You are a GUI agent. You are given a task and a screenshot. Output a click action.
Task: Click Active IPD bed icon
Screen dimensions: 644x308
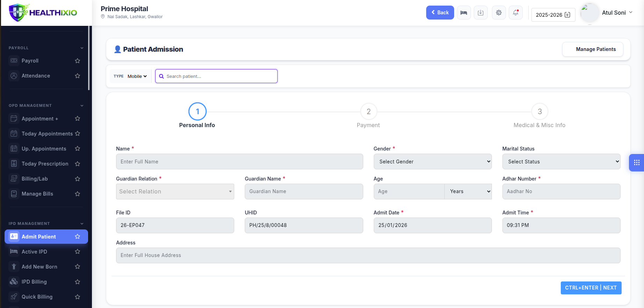(x=14, y=252)
